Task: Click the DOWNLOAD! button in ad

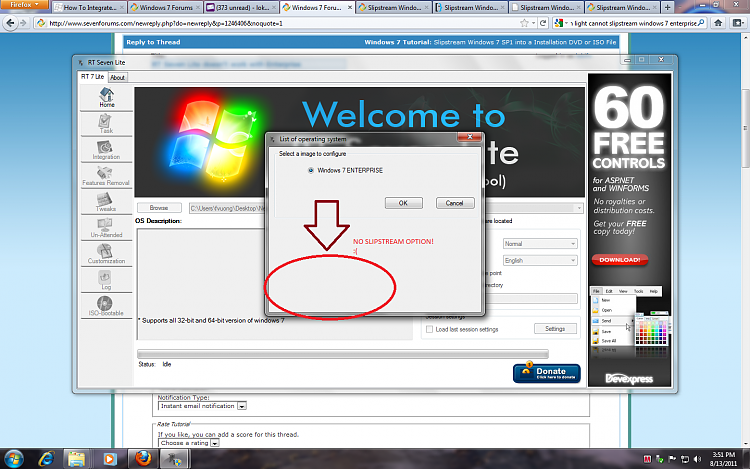Action: [x=620, y=260]
